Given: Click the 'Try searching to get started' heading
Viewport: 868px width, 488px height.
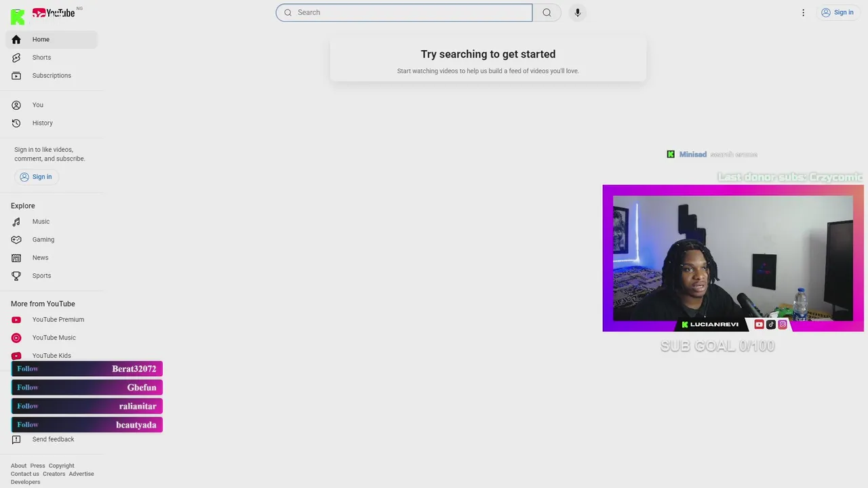Looking at the screenshot, I should point(488,54).
